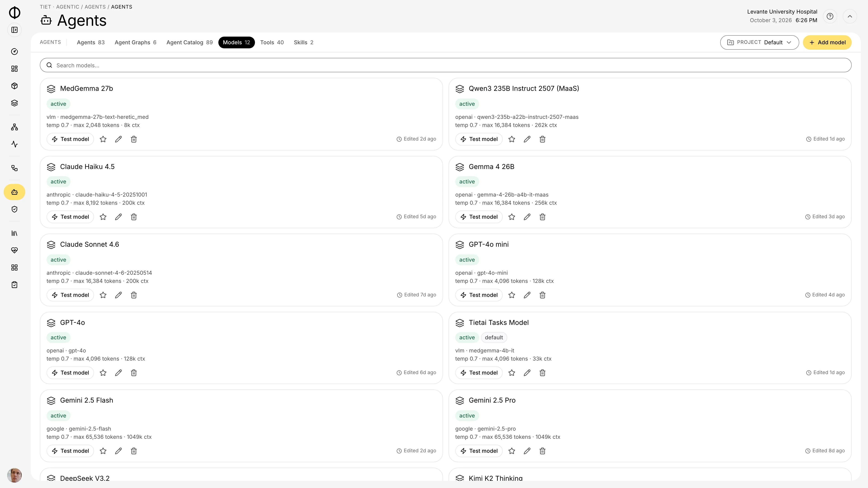
Task: Edit Claude Haiku 4.5 model settings
Action: pos(118,217)
